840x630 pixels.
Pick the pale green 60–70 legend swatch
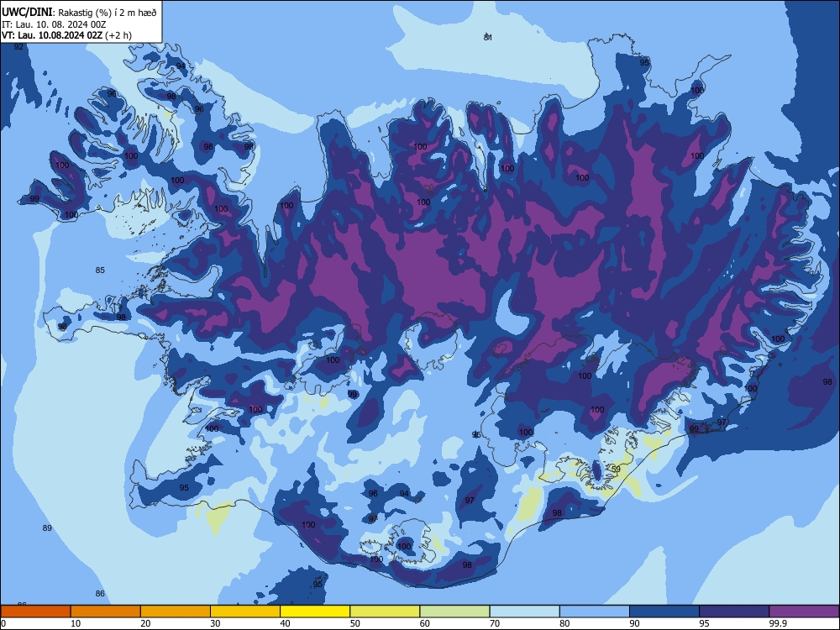(x=454, y=612)
